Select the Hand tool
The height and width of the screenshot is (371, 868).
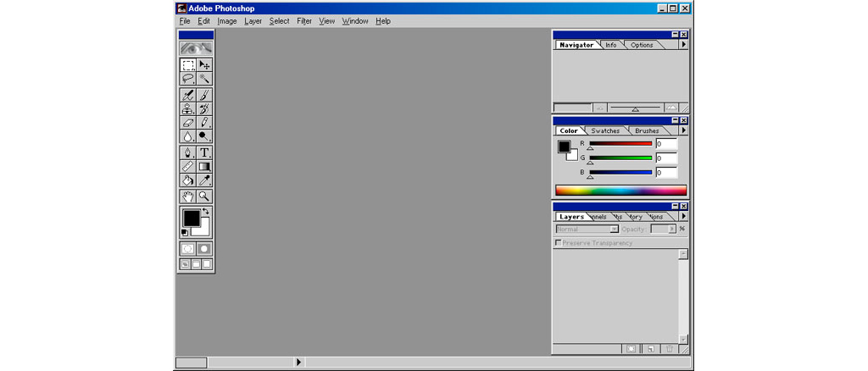(x=188, y=197)
